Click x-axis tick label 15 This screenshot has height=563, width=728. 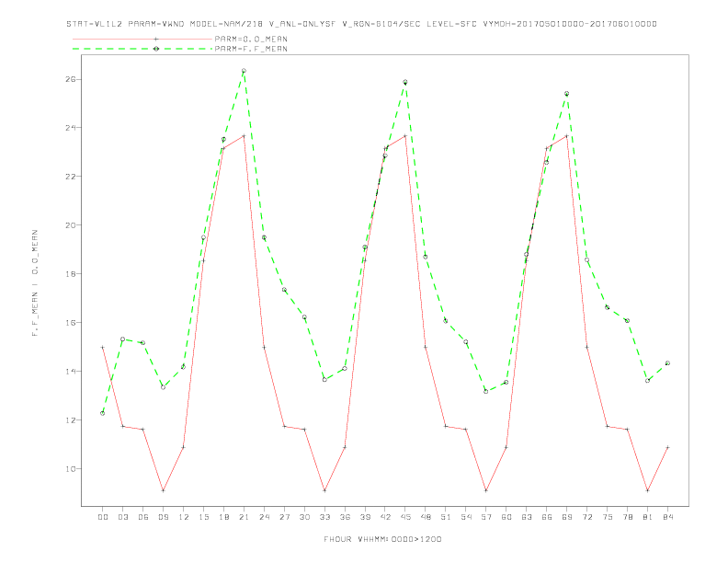[x=203, y=517]
